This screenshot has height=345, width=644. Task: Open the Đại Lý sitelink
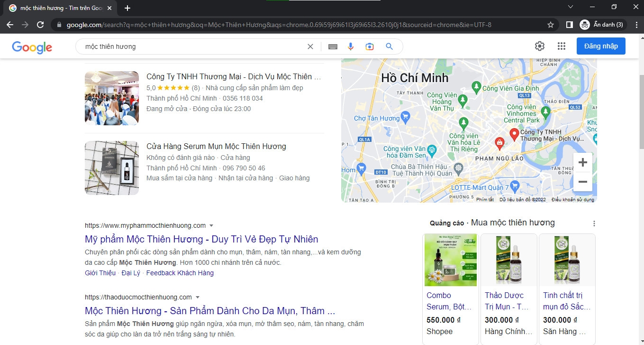tap(131, 273)
